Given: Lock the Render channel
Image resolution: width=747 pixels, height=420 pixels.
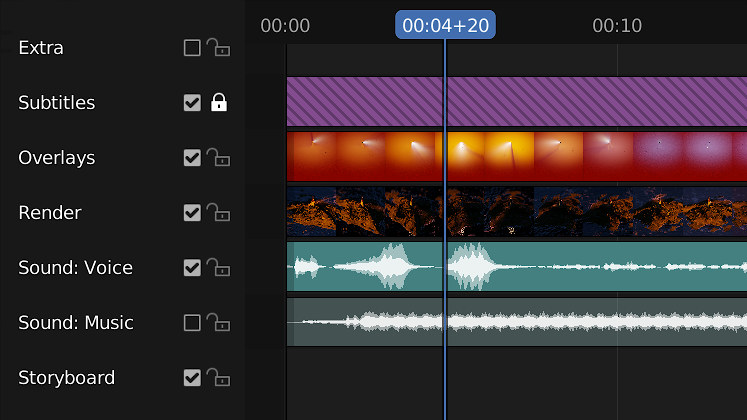Looking at the screenshot, I should 218,213.
